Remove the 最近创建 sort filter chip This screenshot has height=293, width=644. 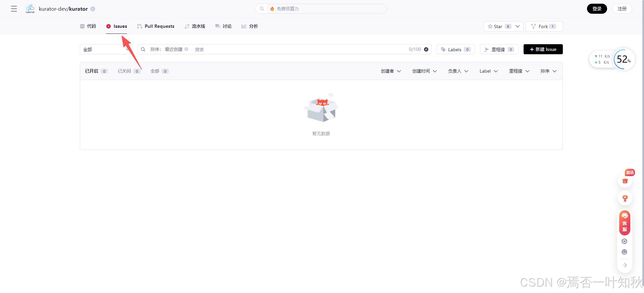pyautogui.click(x=186, y=49)
